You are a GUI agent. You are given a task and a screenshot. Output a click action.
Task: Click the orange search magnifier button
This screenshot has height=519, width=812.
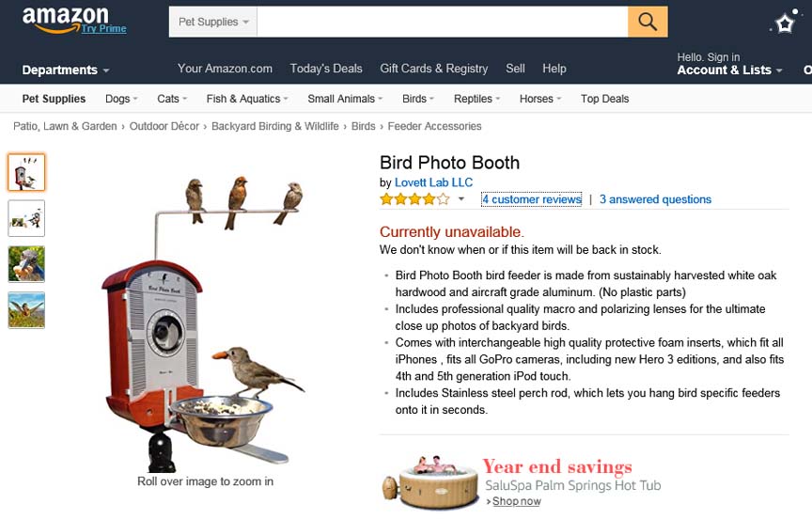pos(648,22)
